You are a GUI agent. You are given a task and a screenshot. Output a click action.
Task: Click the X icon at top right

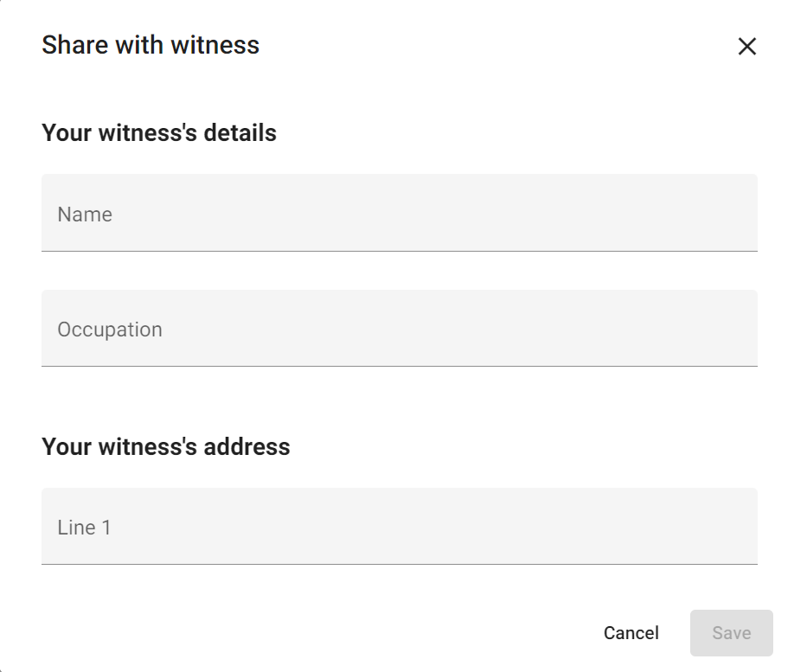click(x=746, y=47)
